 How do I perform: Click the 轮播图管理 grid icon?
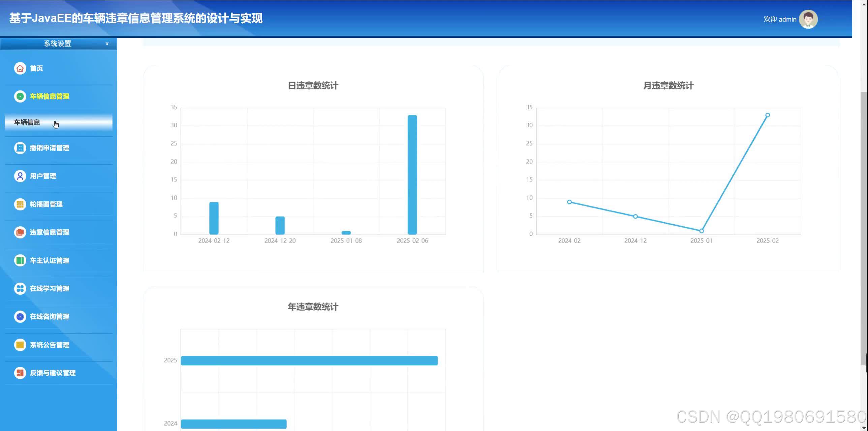(20, 204)
